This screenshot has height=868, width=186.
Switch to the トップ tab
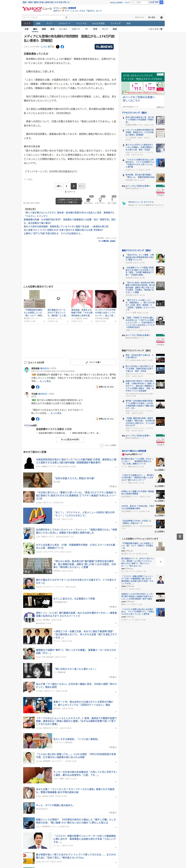[27, 24]
